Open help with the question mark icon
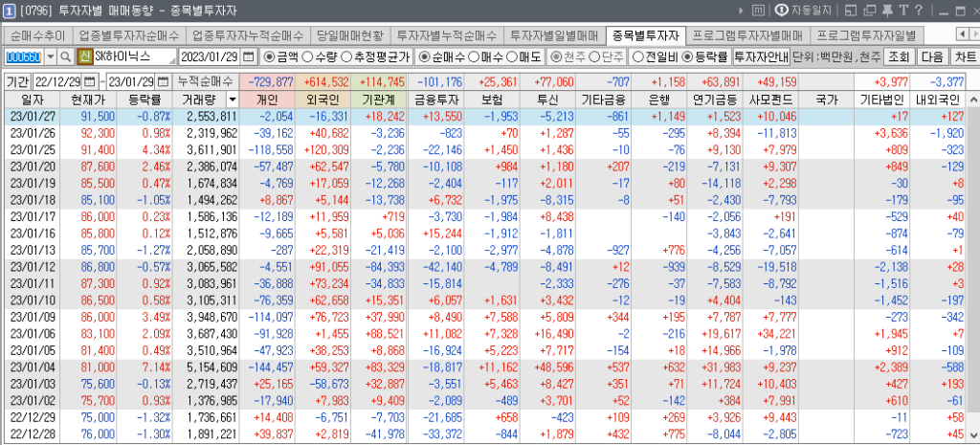Image resolution: width=980 pixels, height=445 pixels. coord(920,11)
